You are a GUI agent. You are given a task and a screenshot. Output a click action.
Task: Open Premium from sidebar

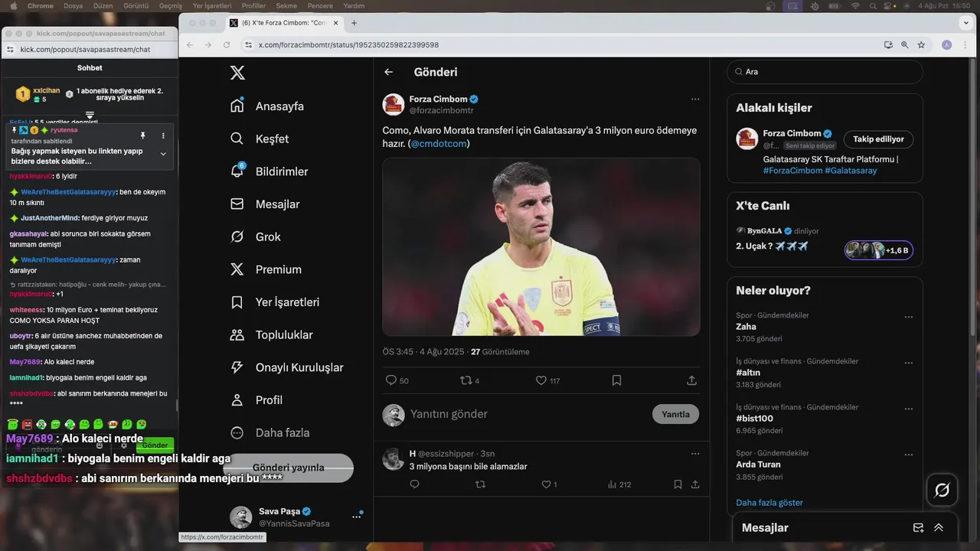click(266, 269)
